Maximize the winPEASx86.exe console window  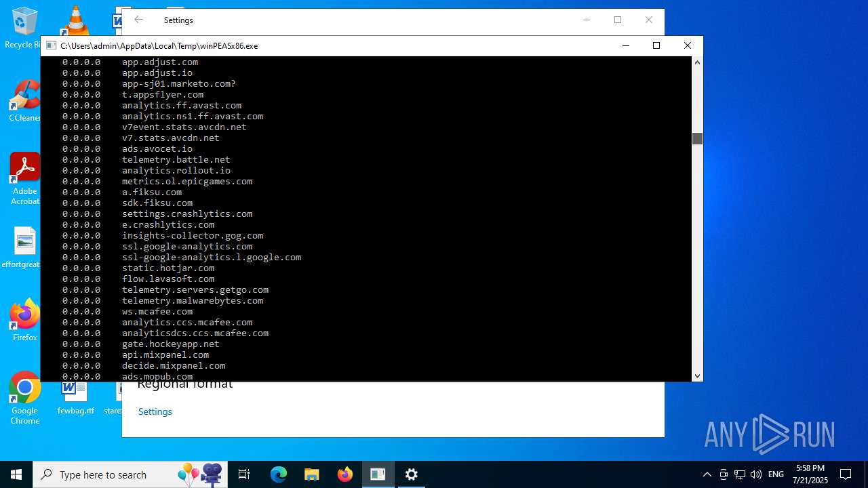click(x=656, y=45)
